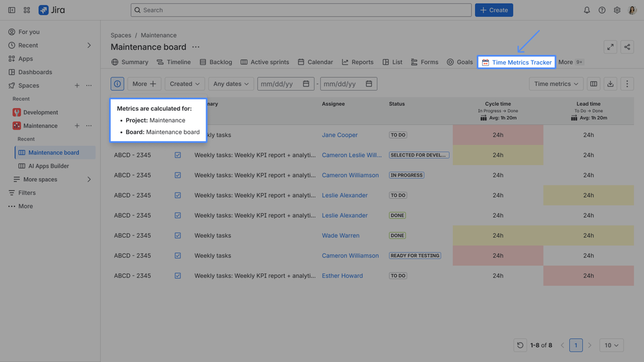This screenshot has width=644, height=362.
Task: Click the Search field
Action: (x=300, y=10)
